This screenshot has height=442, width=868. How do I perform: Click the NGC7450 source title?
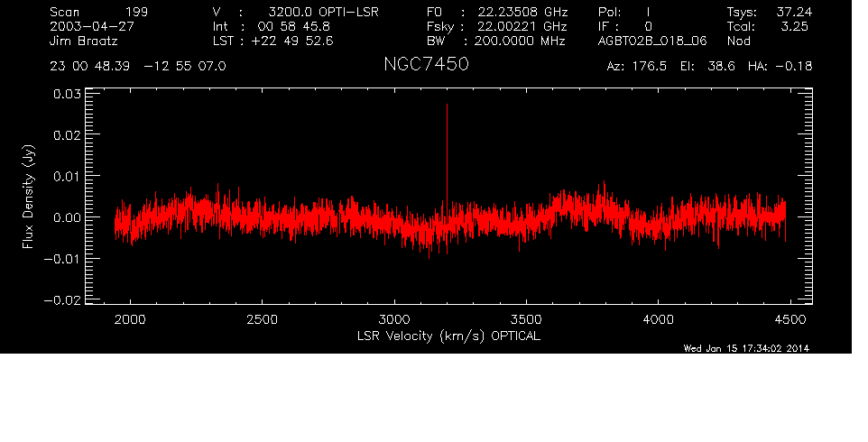pos(426,64)
